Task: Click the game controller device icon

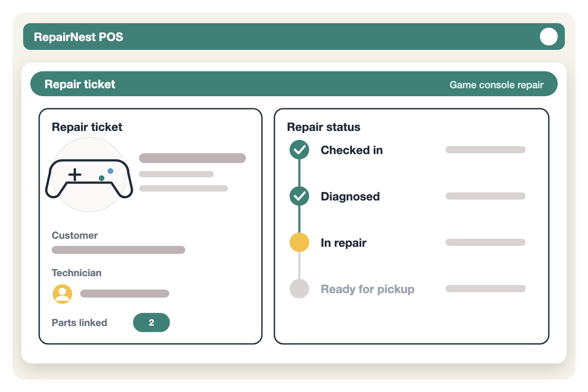Action: pos(89,179)
